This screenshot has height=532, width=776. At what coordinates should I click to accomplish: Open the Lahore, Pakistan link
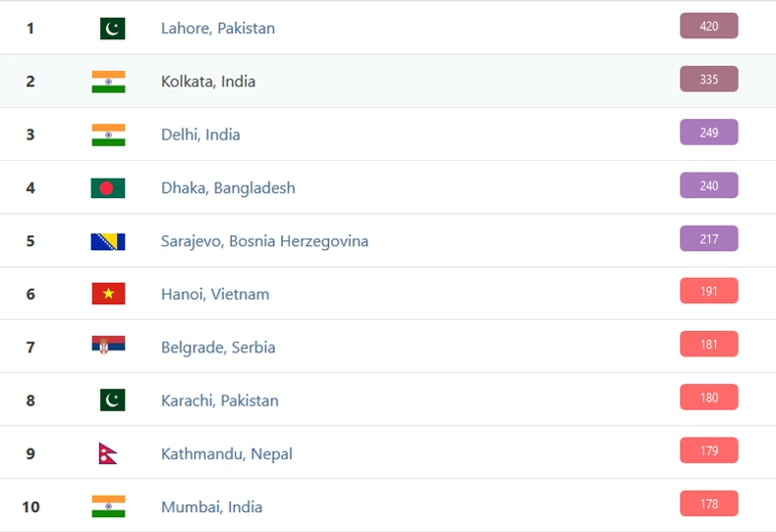[x=218, y=28]
